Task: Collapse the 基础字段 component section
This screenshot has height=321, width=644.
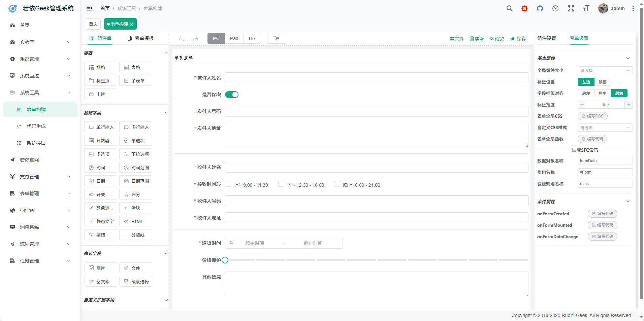Action: coord(166,113)
